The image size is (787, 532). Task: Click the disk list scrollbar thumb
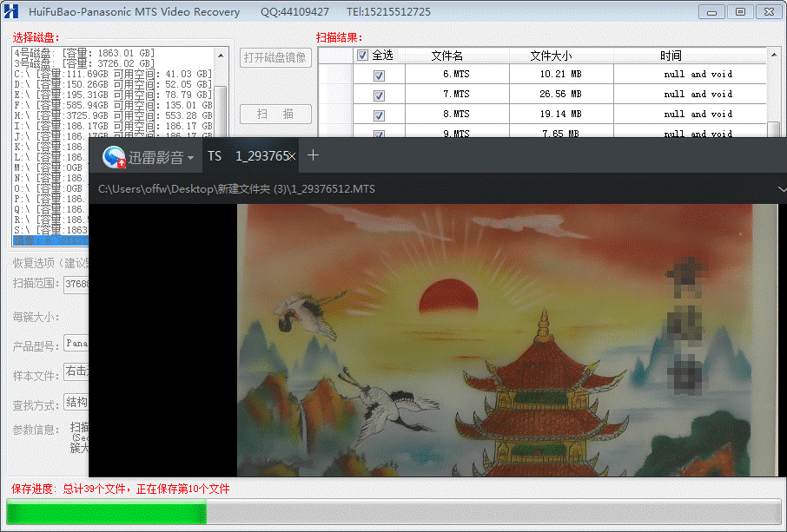[x=221, y=111]
